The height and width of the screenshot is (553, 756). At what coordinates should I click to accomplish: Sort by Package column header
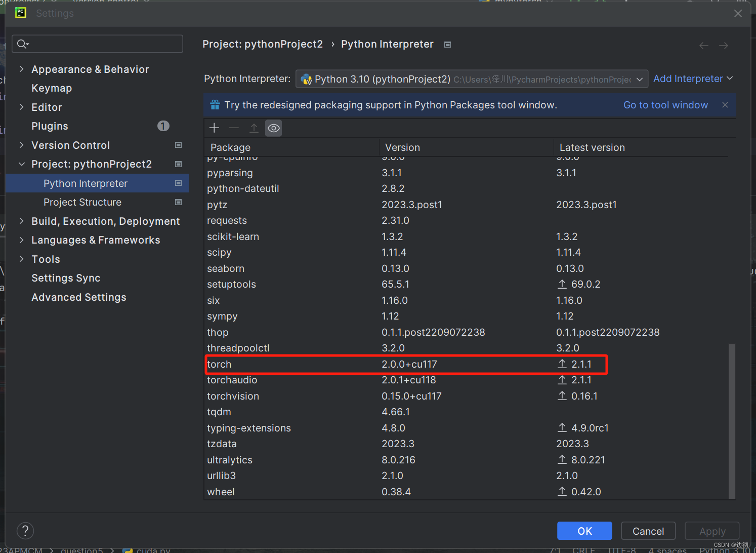pyautogui.click(x=291, y=147)
